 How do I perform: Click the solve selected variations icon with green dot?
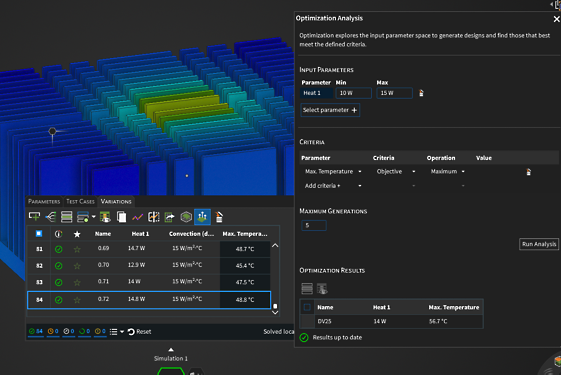[83, 216]
